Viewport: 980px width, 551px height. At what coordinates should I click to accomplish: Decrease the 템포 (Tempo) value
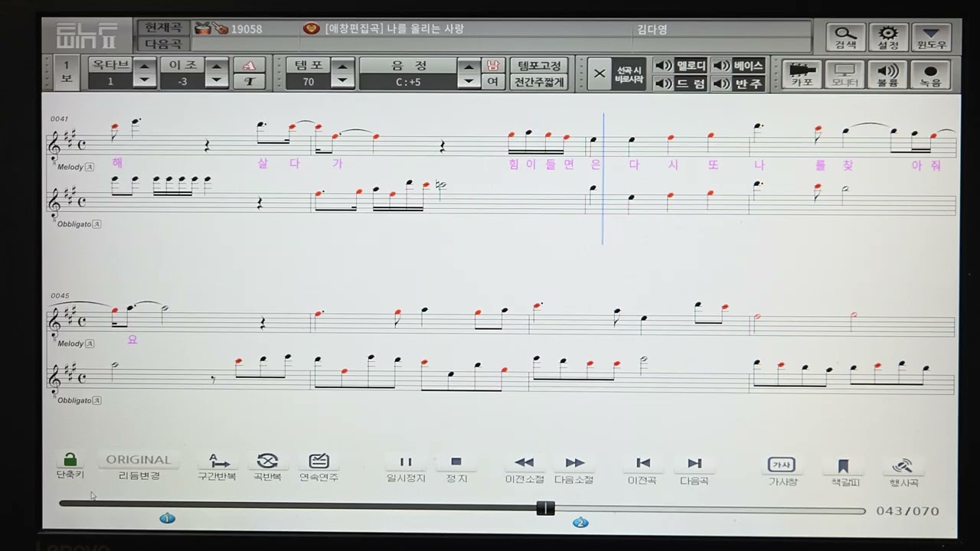pyautogui.click(x=342, y=80)
